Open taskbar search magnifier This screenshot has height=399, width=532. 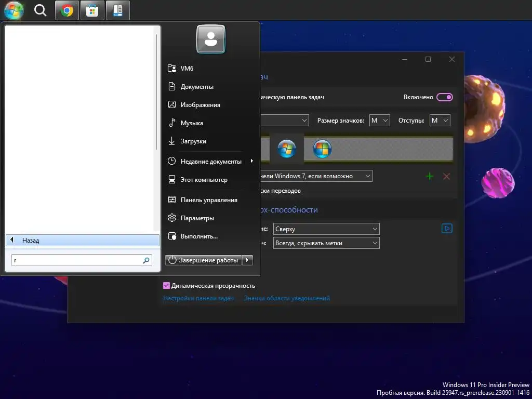pos(40,10)
